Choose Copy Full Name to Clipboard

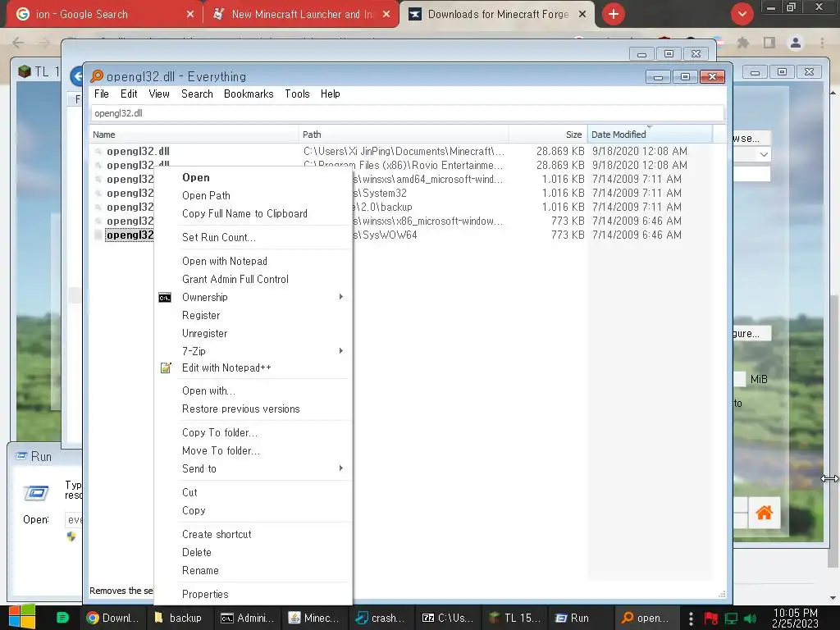244,214
